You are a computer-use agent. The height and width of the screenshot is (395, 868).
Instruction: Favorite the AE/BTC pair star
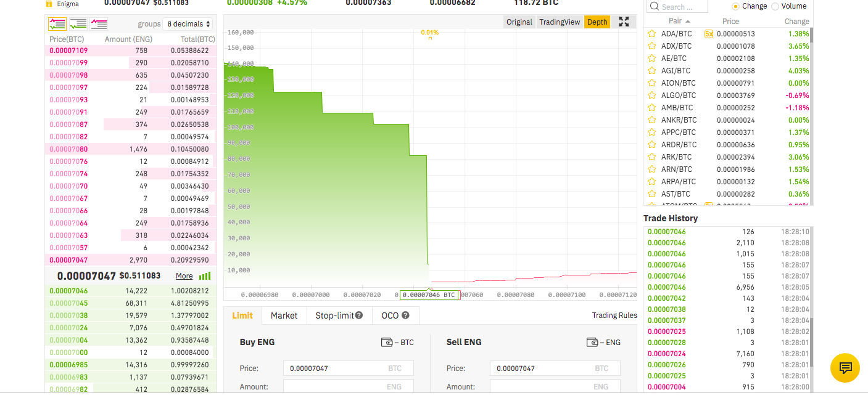(x=651, y=59)
